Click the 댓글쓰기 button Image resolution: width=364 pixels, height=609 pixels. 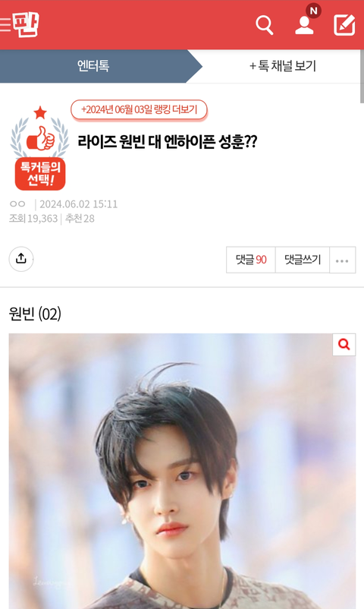[303, 260]
